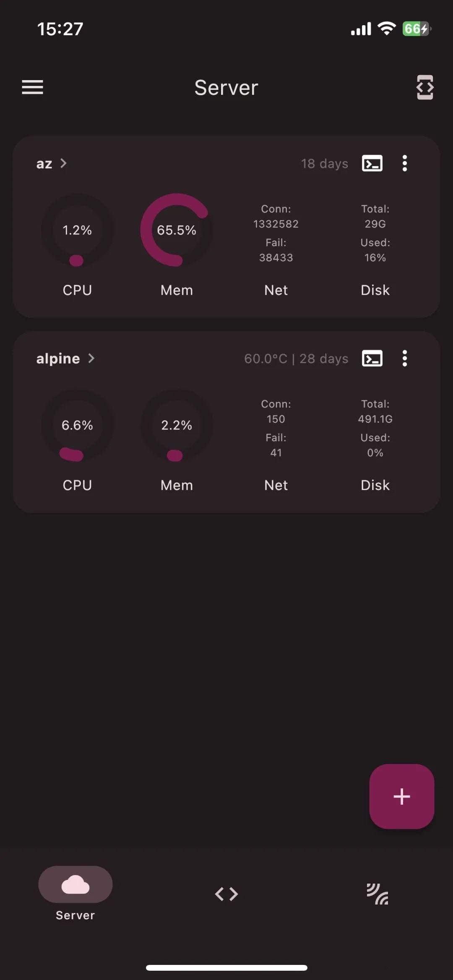This screenshot has height=980, width=453.
Task: Expand details of server az via chevron
Action: (63, 164)
